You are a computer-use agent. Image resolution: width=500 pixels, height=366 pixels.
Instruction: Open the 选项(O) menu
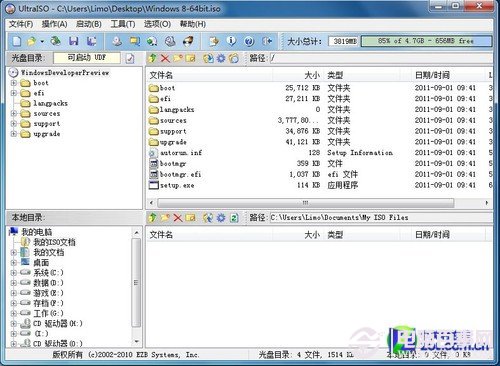pyautogui.click(x=157, y=24)
